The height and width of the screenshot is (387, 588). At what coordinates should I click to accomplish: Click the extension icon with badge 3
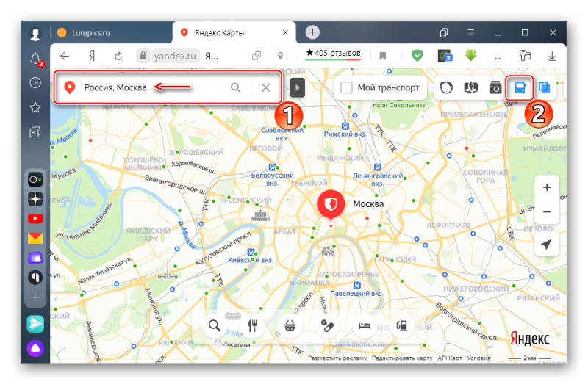(445, 56)
